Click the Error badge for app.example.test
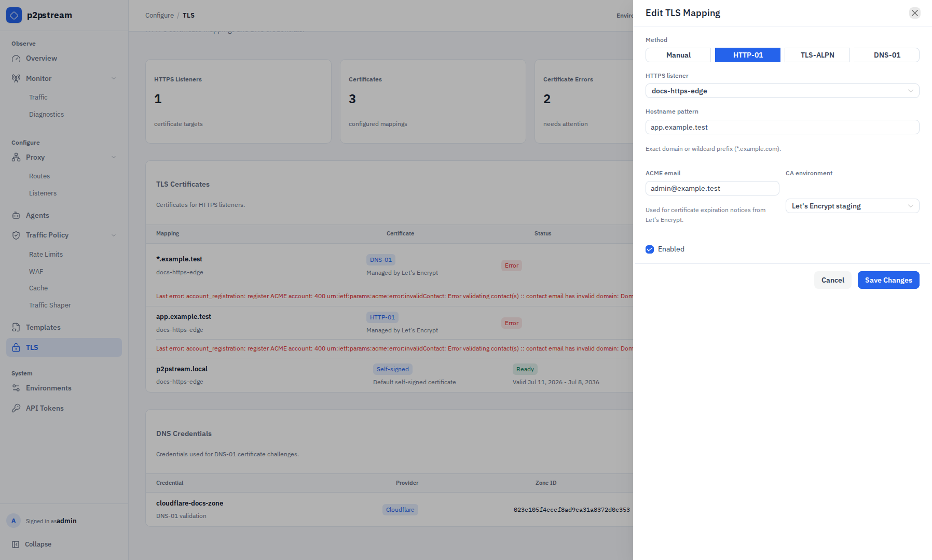Viewport: 932px width, 560px height. 512,323
